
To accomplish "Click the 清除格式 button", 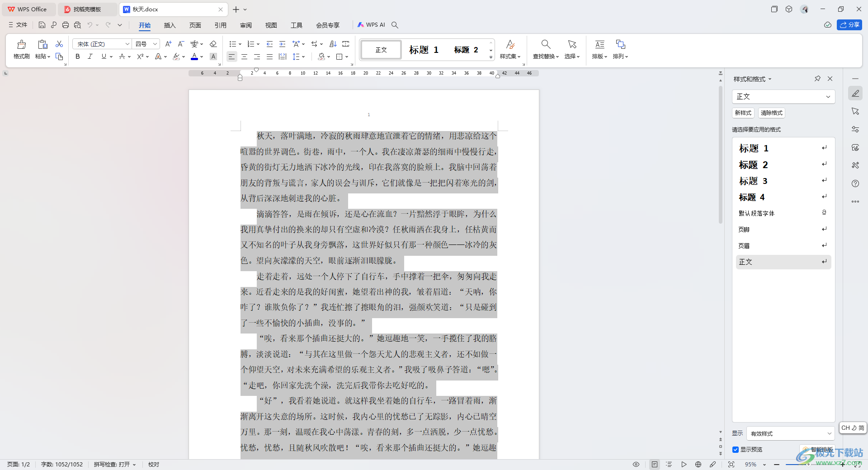I will pos(771,113).
